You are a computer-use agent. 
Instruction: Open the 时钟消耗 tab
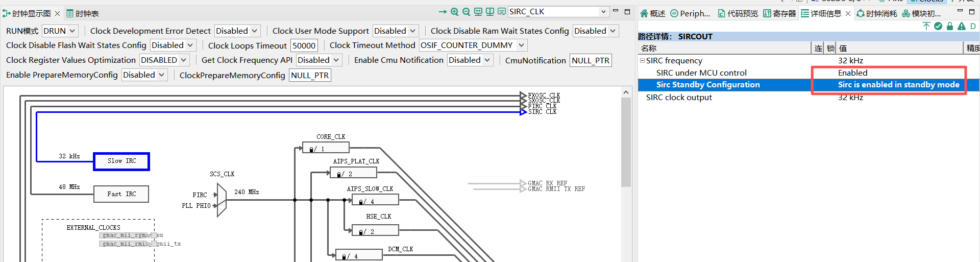point(877,13)
